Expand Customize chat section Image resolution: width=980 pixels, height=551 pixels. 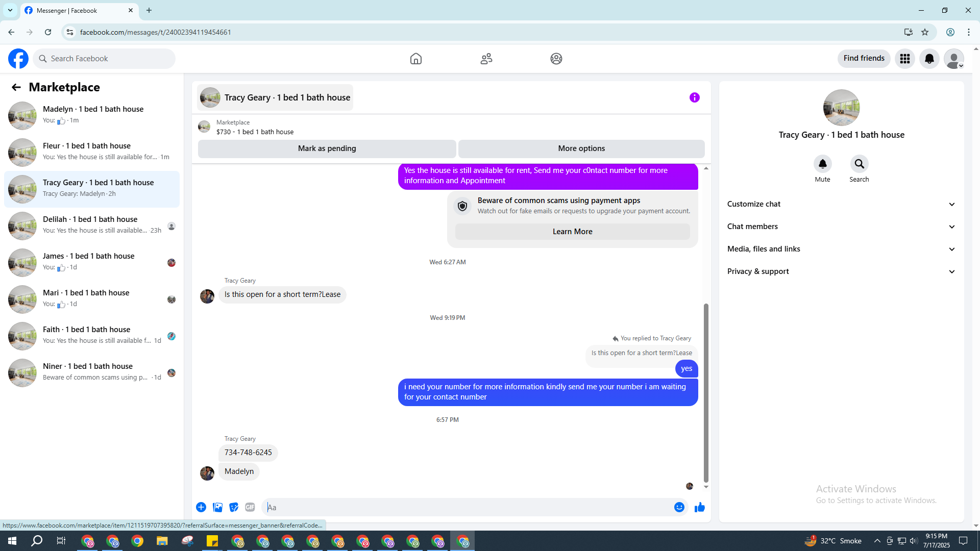pos(842,204)
